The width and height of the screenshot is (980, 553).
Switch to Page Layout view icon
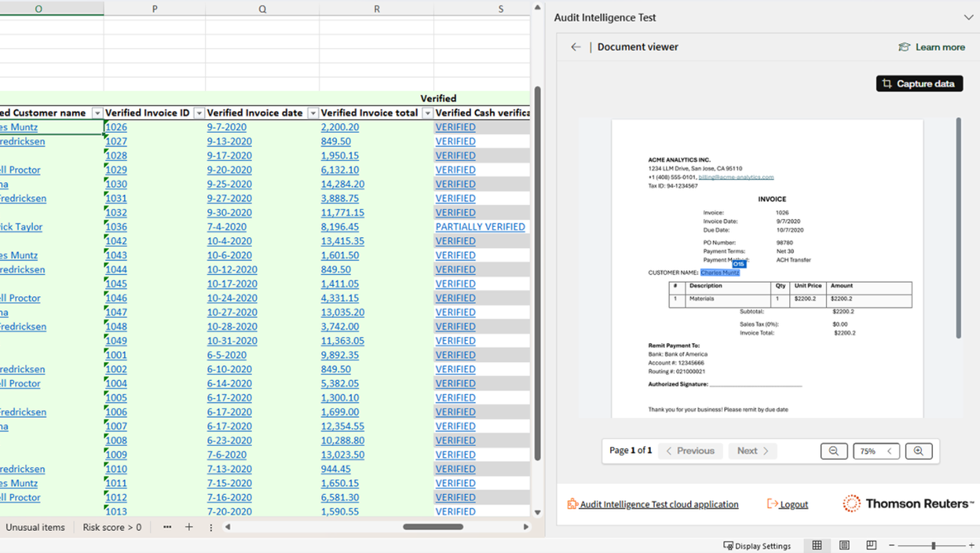click(844, 545)
